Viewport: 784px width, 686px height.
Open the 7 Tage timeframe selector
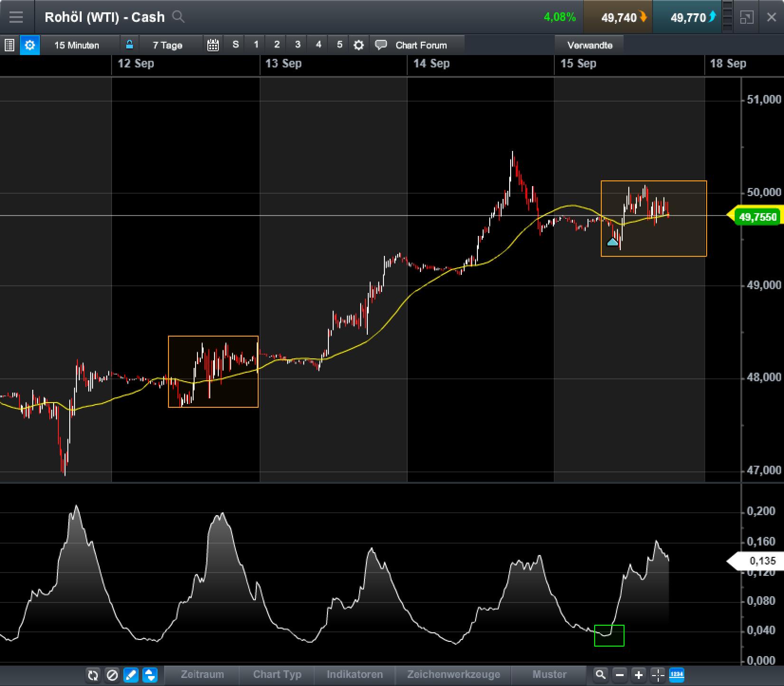click(167, 45)
